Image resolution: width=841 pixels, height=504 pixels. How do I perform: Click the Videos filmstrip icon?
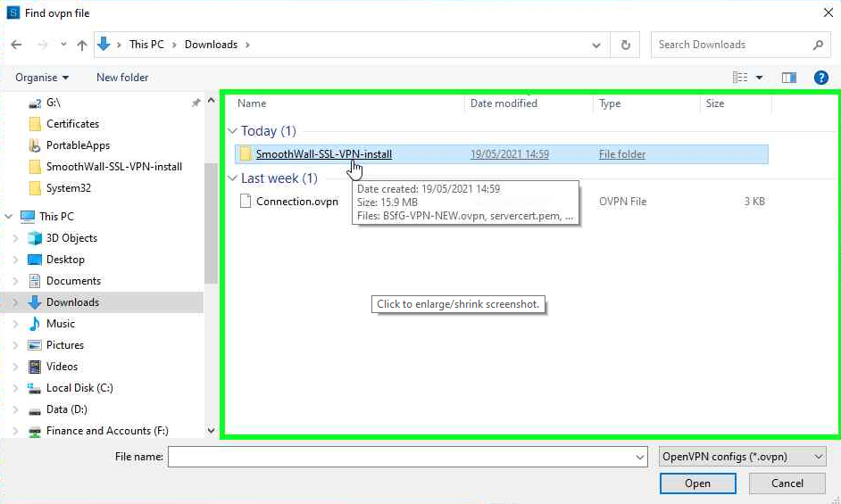35,367
